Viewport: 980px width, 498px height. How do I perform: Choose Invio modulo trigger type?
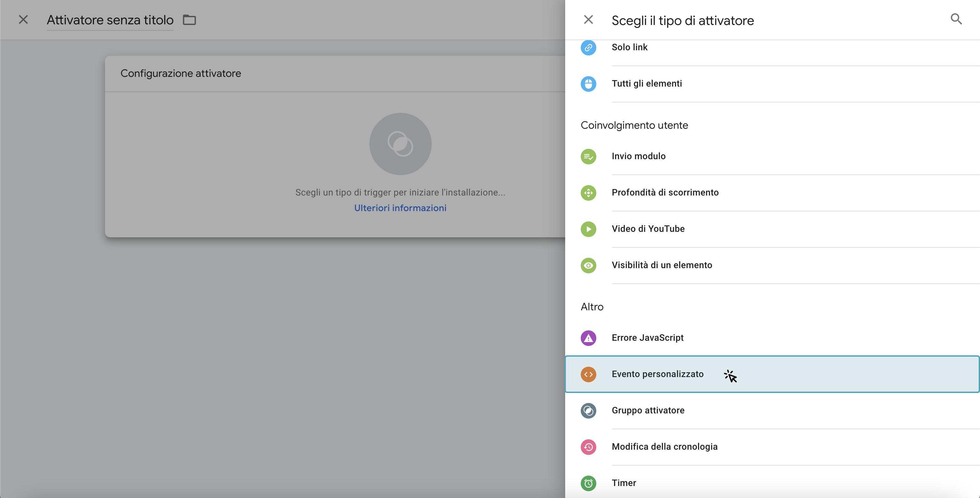(772, 157)
